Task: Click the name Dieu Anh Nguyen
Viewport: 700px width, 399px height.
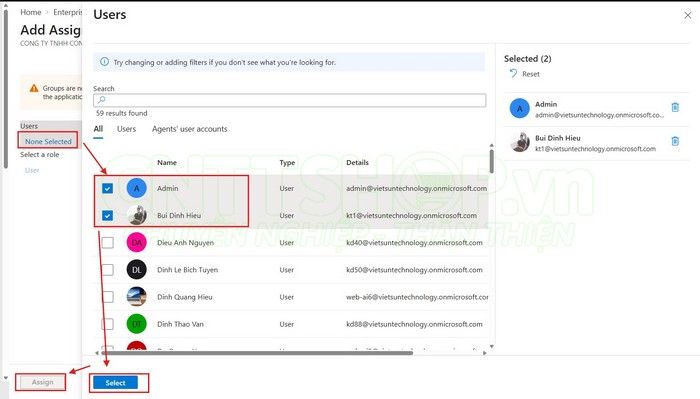Action: pyautogui.click(x=185, y=243)
